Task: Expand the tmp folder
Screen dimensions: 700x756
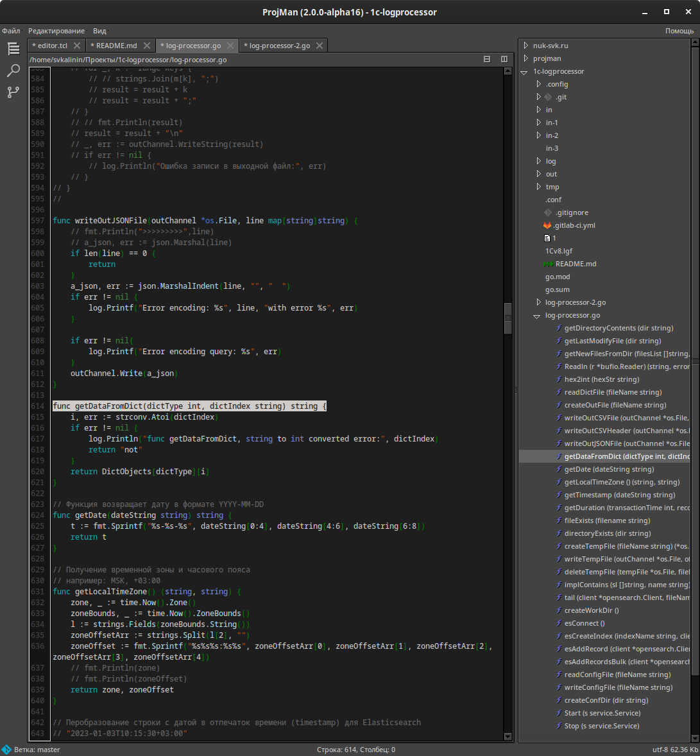Action: [538, 187]
